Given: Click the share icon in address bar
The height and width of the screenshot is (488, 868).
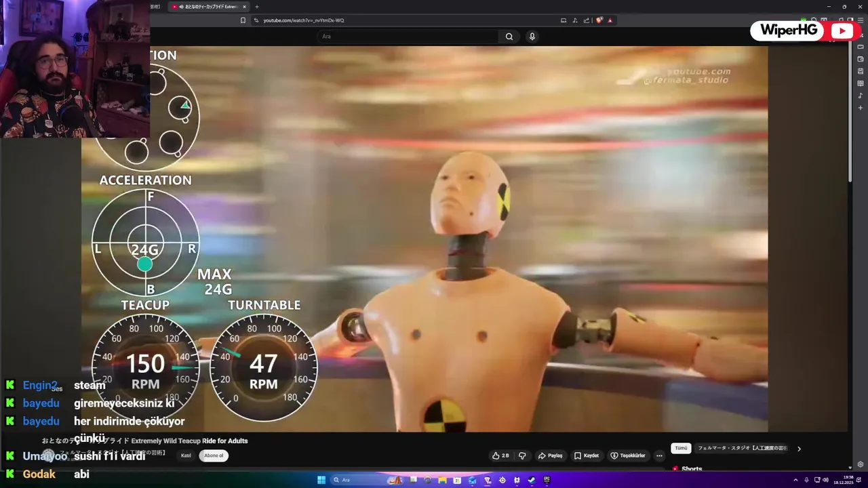Looking at the screenshot, I should coord(587,20).
